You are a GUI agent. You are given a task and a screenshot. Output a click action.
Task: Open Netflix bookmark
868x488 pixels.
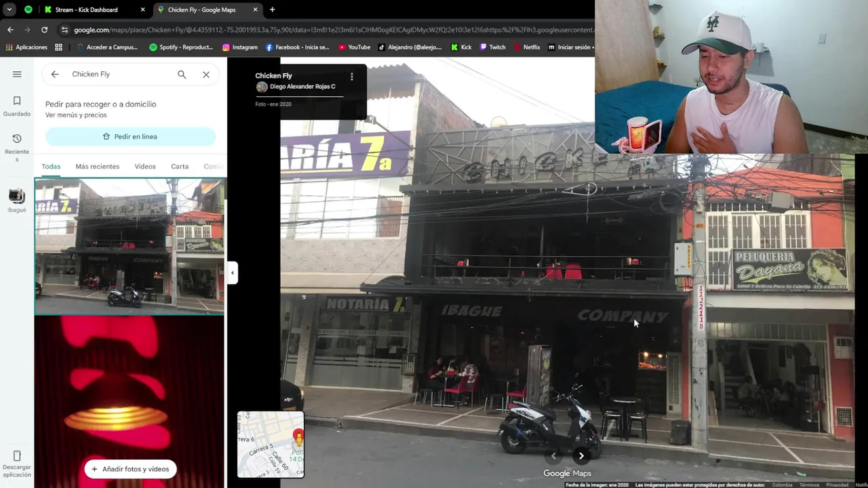coord(527,47)
